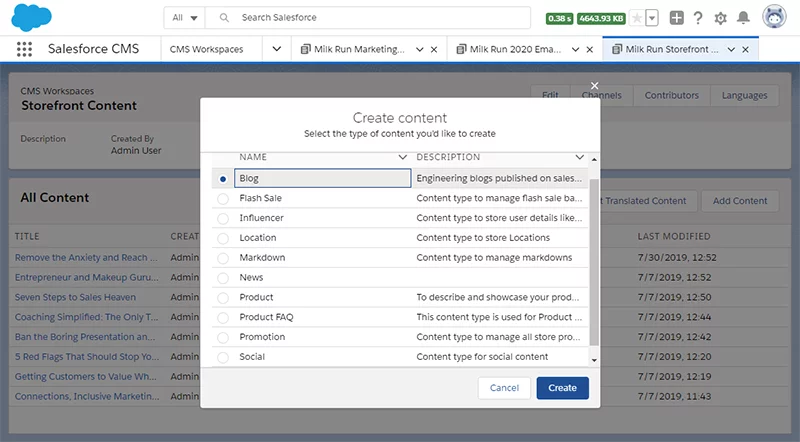Open the global actions plus icon

pyautogui.click(x=676, y=18)
